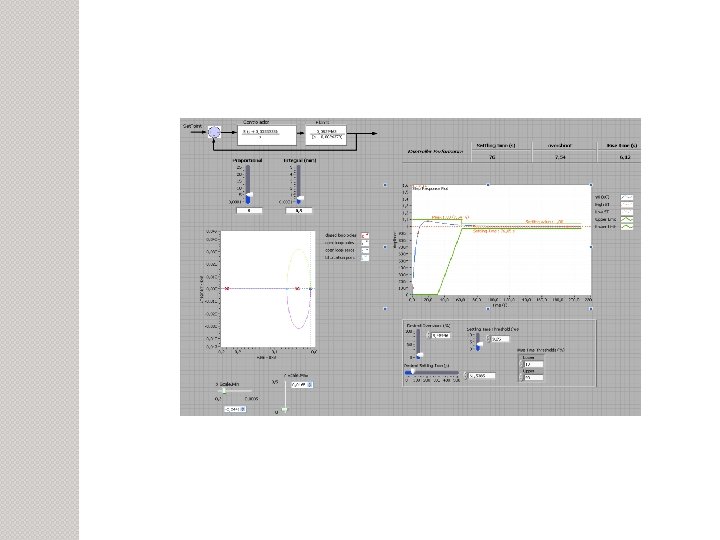Click the Desired Settling Time stepper arrows
720x540 pixels.
466,376
